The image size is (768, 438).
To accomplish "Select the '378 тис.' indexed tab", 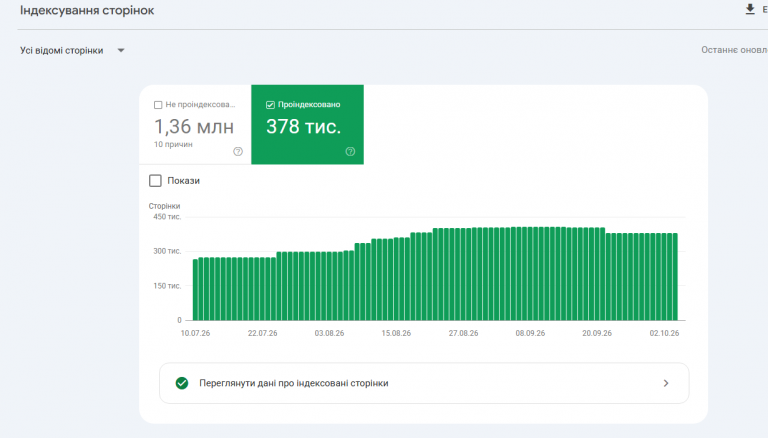I will point(307,124).
